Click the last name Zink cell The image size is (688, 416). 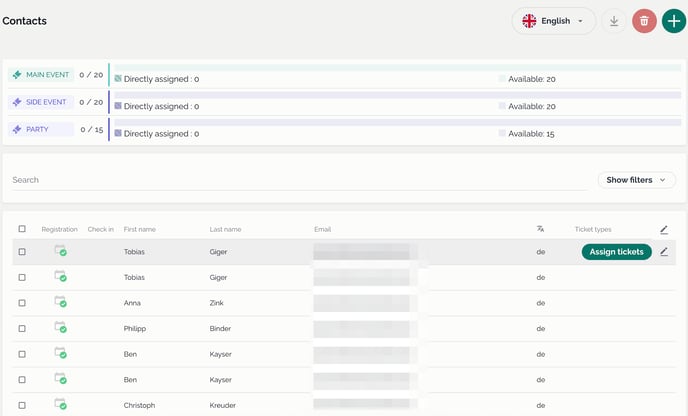point(216,303)
